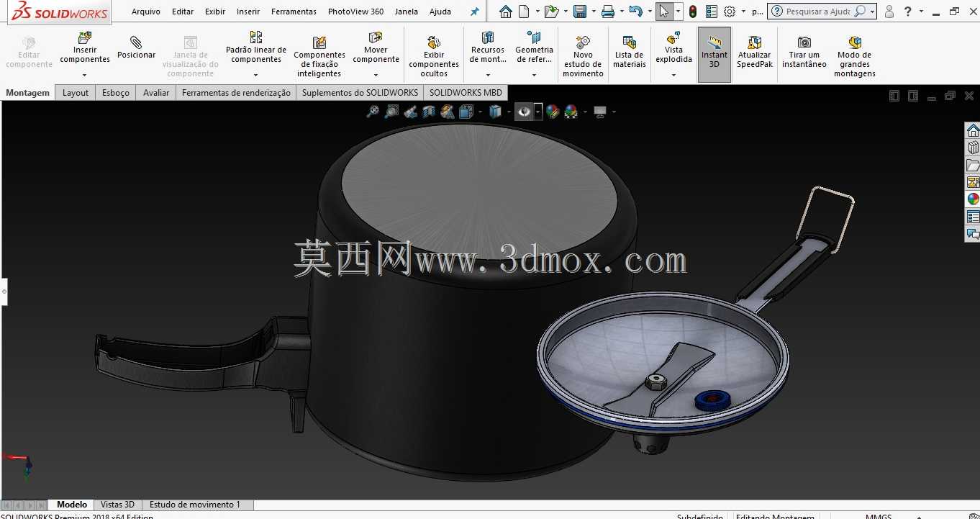Image resolution: width=980 pixels, height=519 pixels.
Task: Expand Geometria de referência dropdown arrow
Action: tap(534, 75)
